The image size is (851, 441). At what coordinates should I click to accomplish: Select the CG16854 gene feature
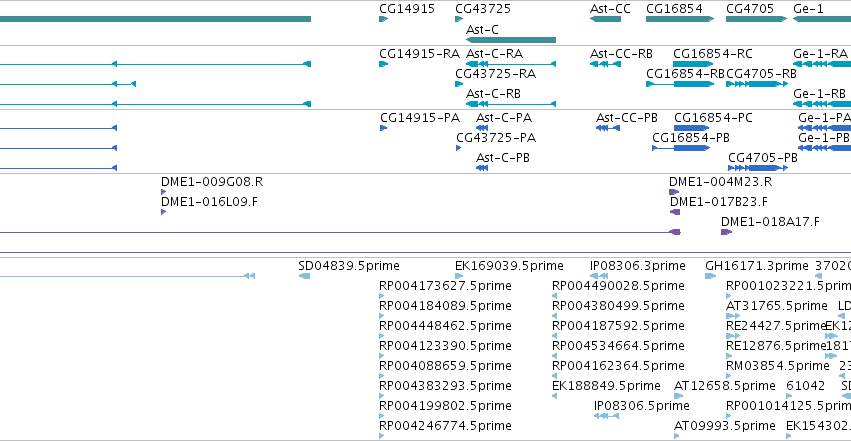click(679, 19)
